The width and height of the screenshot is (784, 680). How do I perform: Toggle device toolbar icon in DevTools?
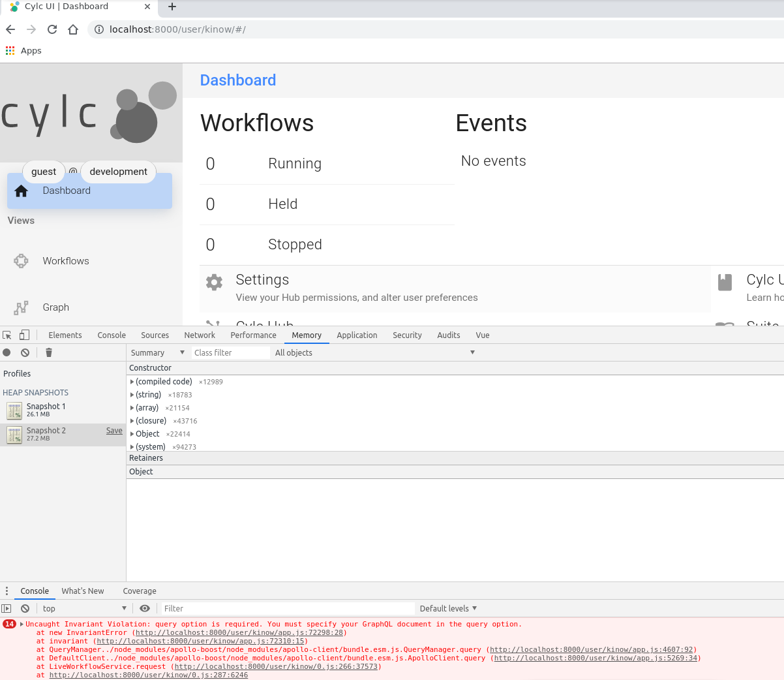click(24, 335)
